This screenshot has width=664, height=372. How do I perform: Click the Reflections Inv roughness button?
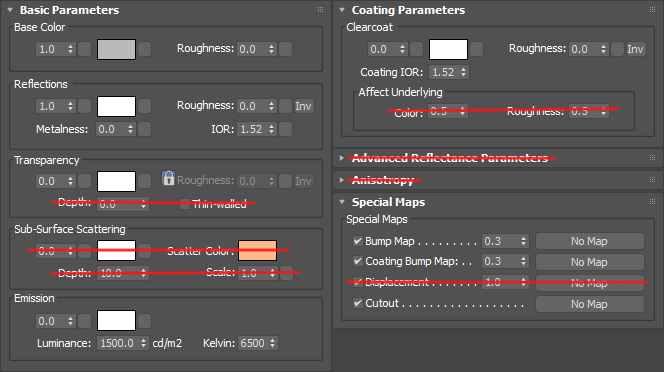click(x=303, y=106)
